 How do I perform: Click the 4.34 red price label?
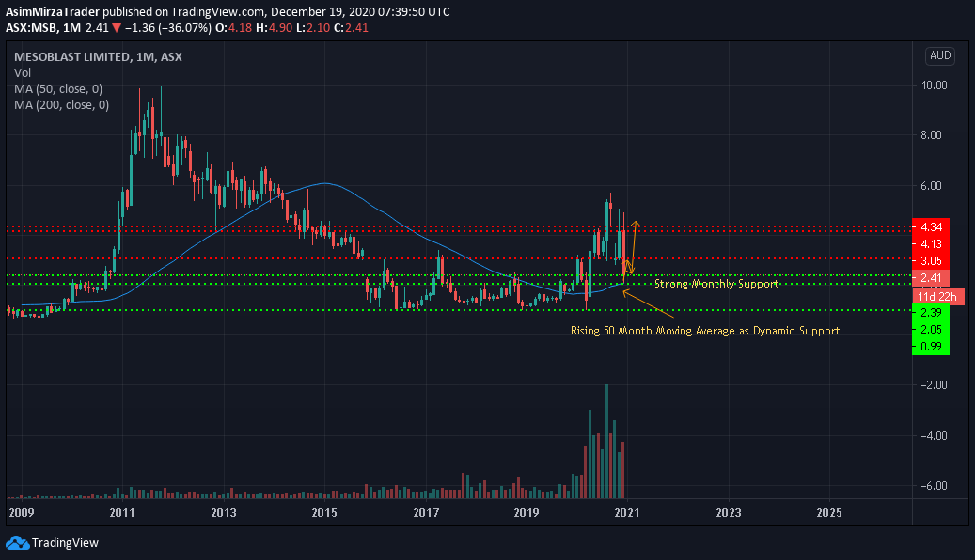coord(930,226)
